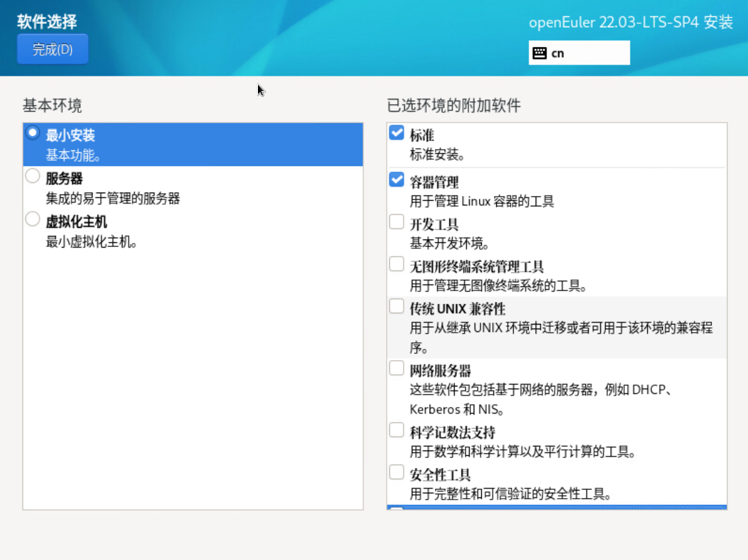Select the 最小安装 base environment
Screen dimensions: 748x560
31,135
